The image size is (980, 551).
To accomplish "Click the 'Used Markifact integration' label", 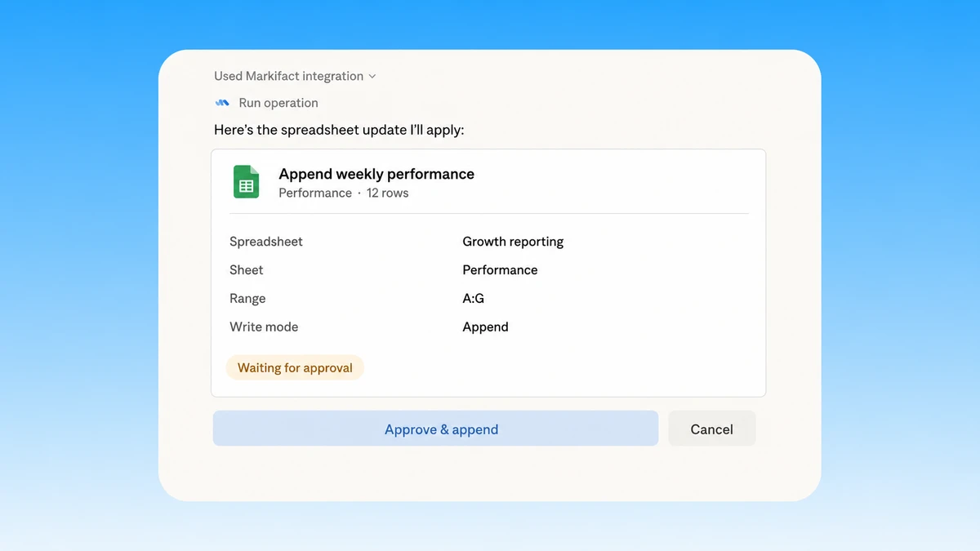I will [288, 76].
